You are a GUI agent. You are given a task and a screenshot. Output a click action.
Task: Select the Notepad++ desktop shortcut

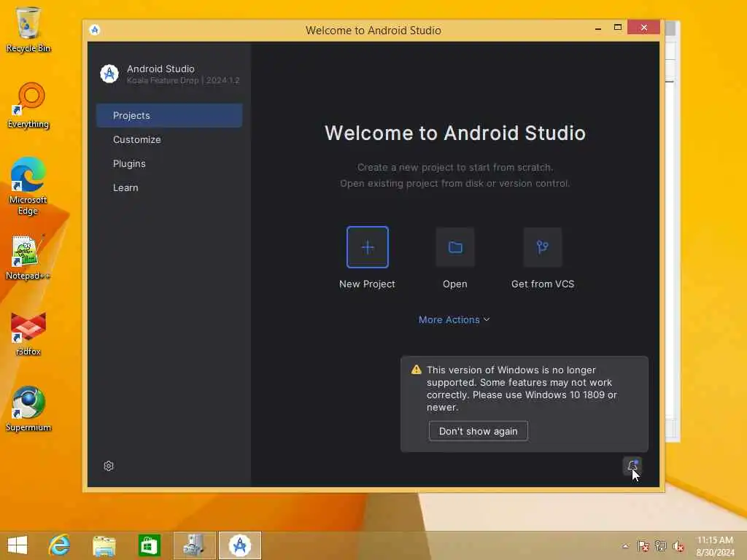click(28, 257)
